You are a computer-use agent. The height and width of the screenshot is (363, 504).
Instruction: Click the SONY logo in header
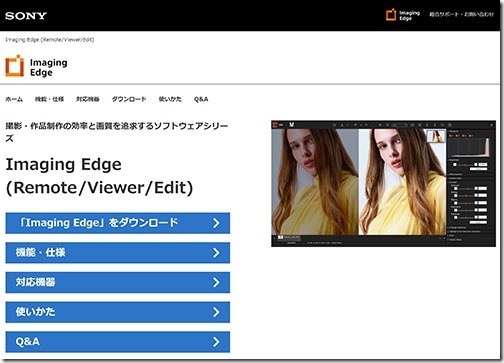pyautogui.click(x=26, y=16)
